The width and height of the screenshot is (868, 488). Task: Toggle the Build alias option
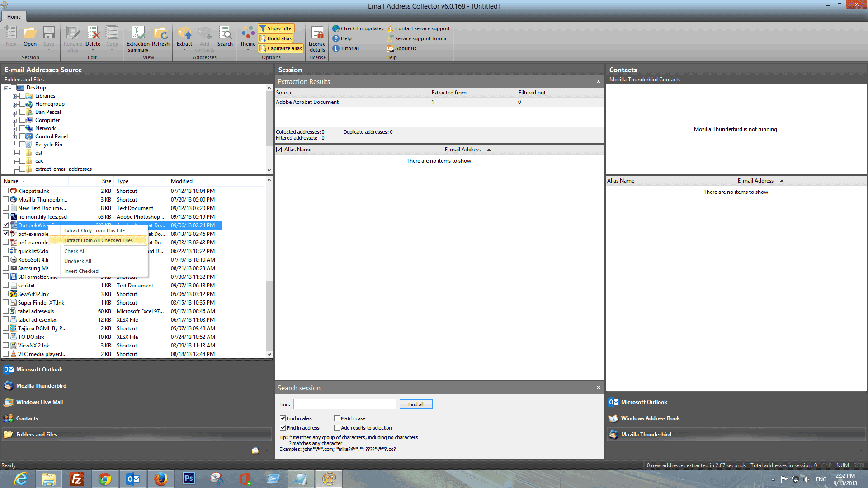(275, 38)
